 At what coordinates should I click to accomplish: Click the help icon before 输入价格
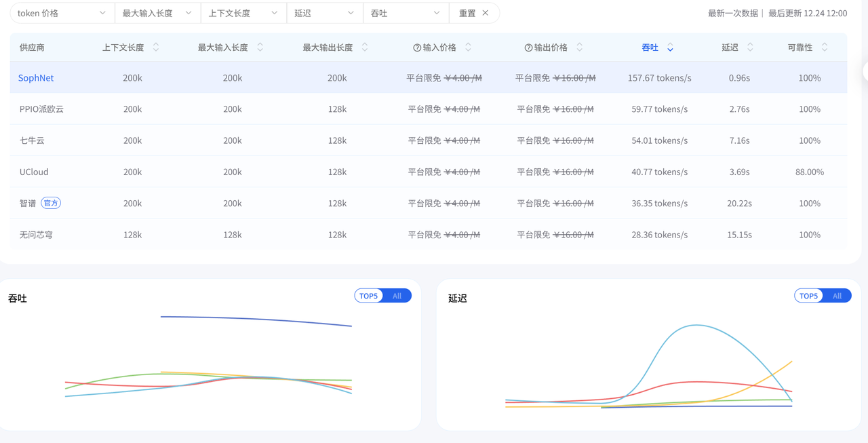point(417,47)
